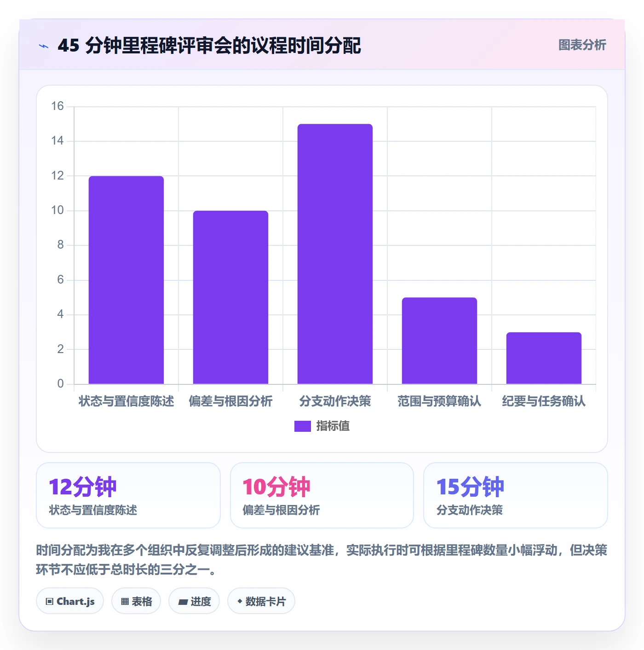This screenshot has height=650, width=644.
Task: Click the y-axis tick label 6
Action: coord(61,280)
